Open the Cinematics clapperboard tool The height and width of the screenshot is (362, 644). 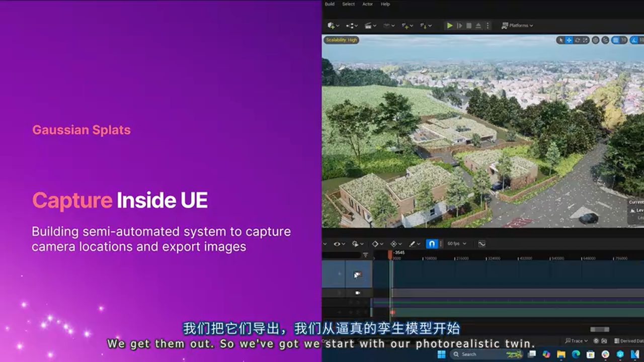(367, 25)
